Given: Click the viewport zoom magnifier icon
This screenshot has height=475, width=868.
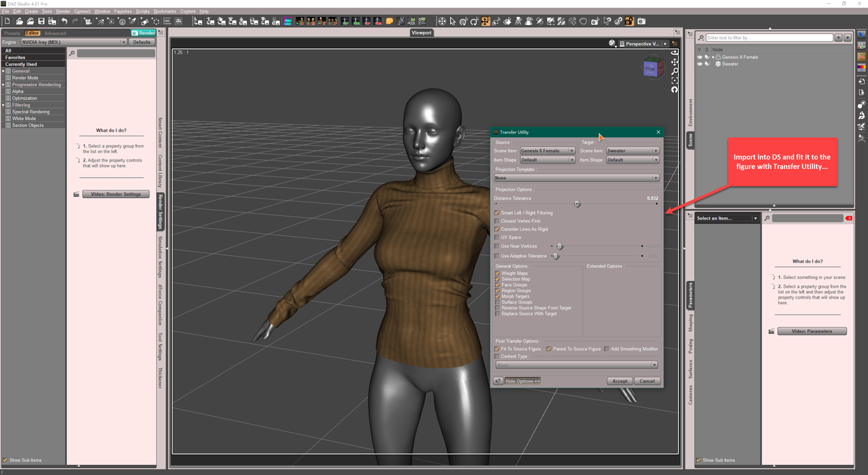Looking at the screenshot, I should 675,71.
